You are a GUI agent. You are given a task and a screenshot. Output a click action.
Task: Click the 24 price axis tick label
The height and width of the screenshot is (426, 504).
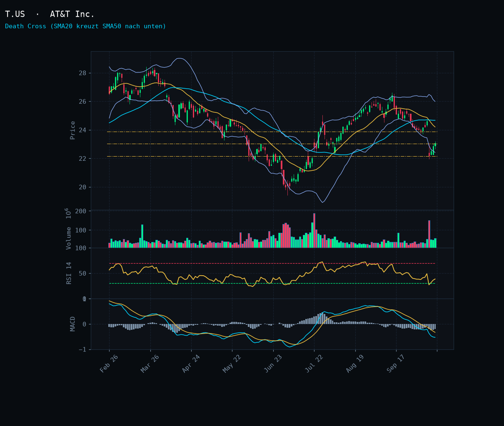(82, 130)
